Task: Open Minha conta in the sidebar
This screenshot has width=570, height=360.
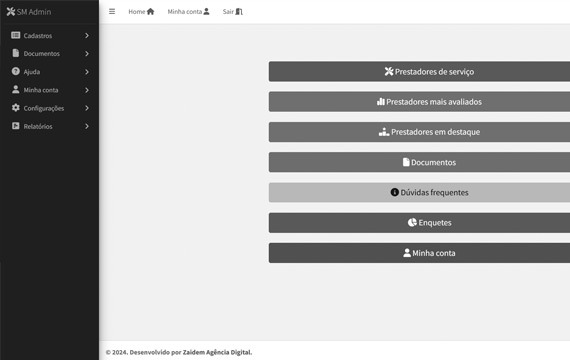Action: pos(49,90)
